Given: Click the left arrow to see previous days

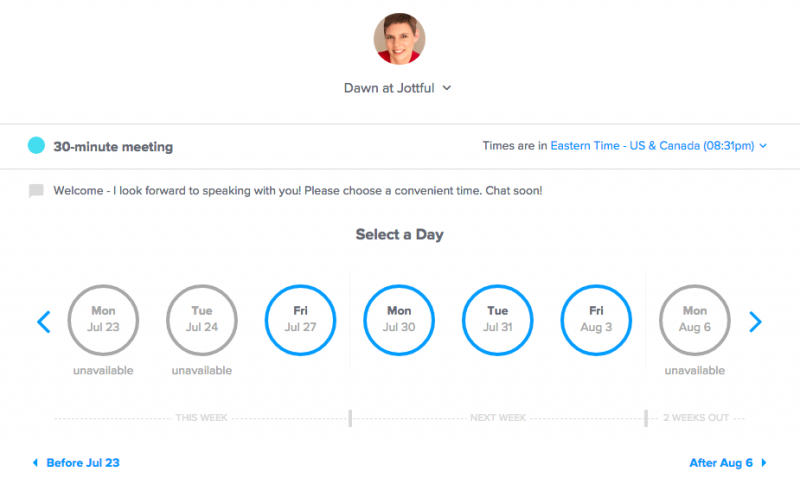Looking at the screenshot, I should coord(44,322).
